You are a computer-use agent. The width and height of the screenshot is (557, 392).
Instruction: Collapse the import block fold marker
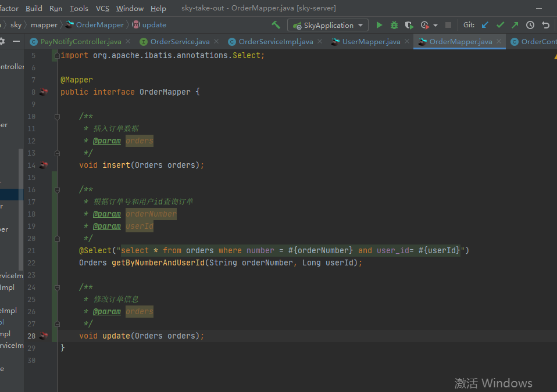pos(57,55)
